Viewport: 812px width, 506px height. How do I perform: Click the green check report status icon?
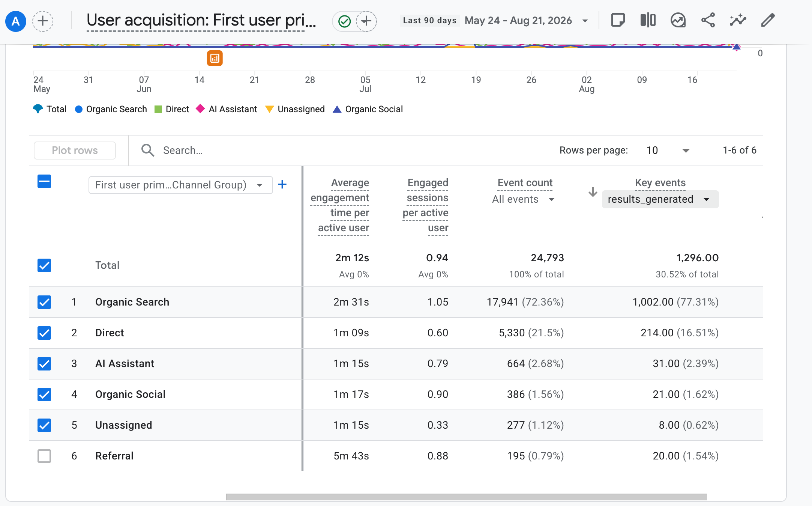point(344,21)
